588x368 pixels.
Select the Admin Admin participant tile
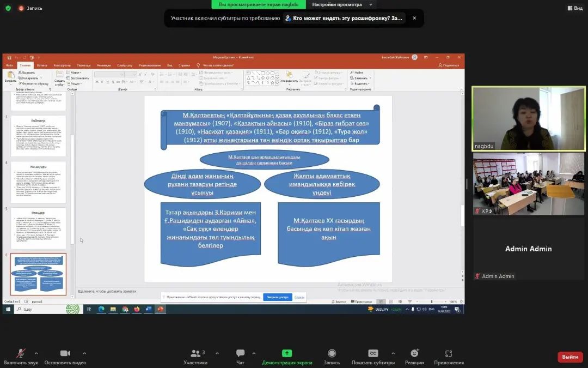click(x=529, y=249)
